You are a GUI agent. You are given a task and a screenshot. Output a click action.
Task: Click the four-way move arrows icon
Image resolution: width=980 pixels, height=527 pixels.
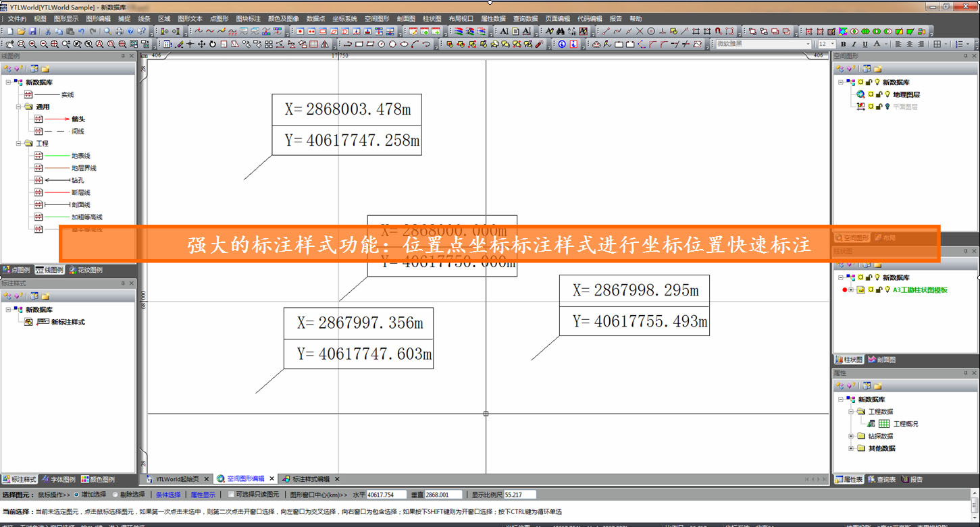pyautogui.click(x=201, y=44)
